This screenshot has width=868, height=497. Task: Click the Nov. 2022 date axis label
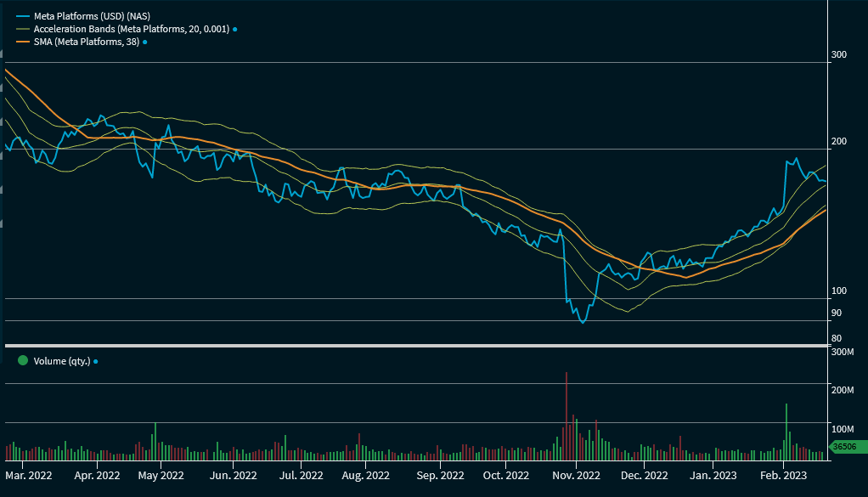coord(576,476)
